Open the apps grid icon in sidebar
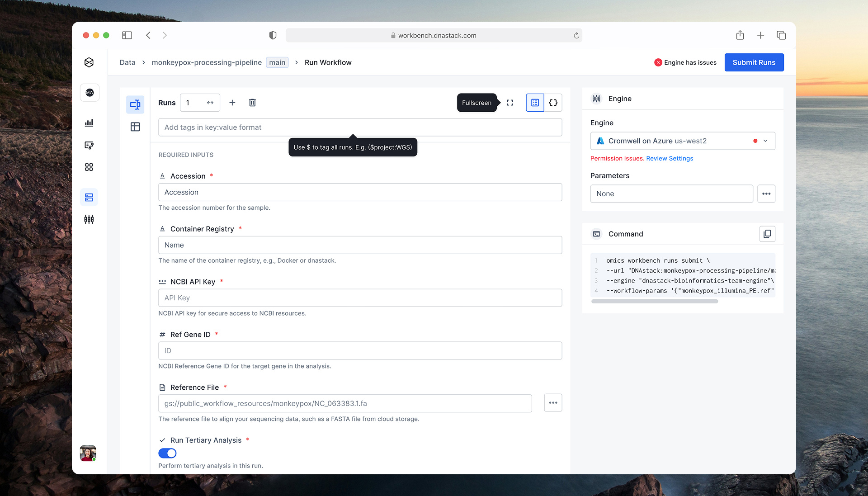868x496 pixels. pos(89,167)
